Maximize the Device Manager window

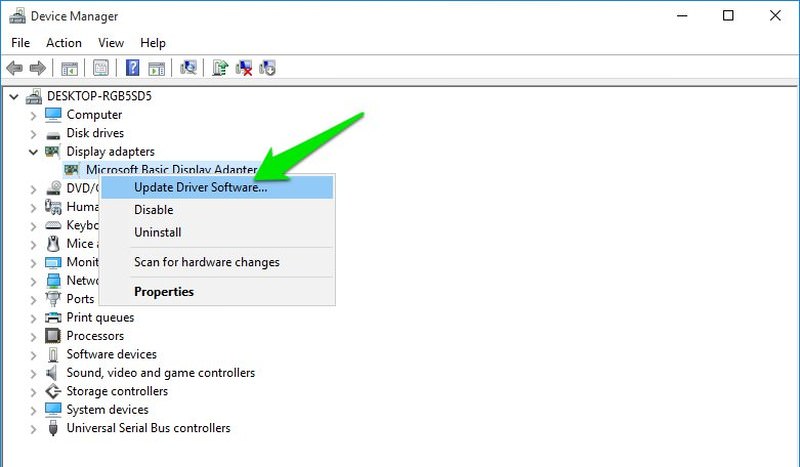[728, 16]
